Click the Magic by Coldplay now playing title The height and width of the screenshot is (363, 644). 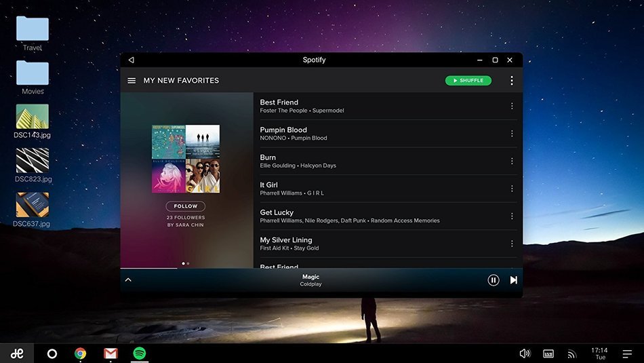click(x=310, y=280)
